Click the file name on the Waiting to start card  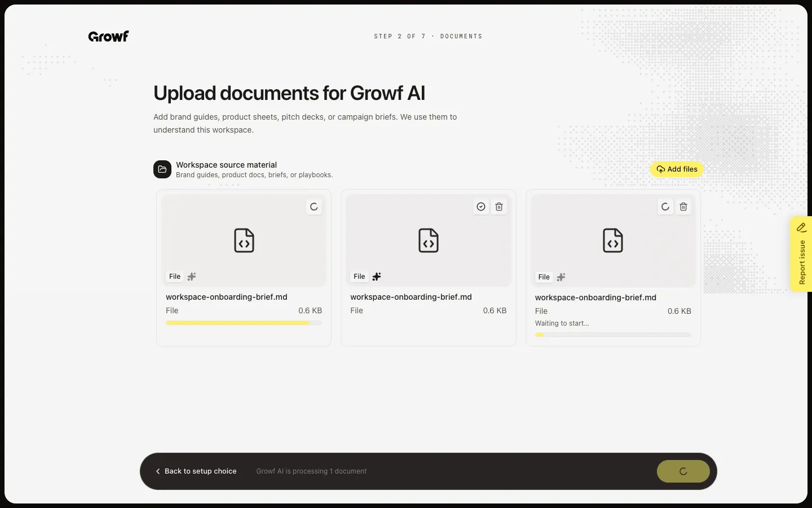point(595,297)
